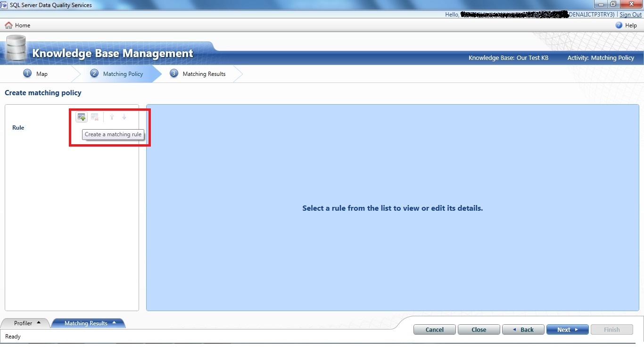Open the Help link
This screenshot has height=362, width=644.
626,25
